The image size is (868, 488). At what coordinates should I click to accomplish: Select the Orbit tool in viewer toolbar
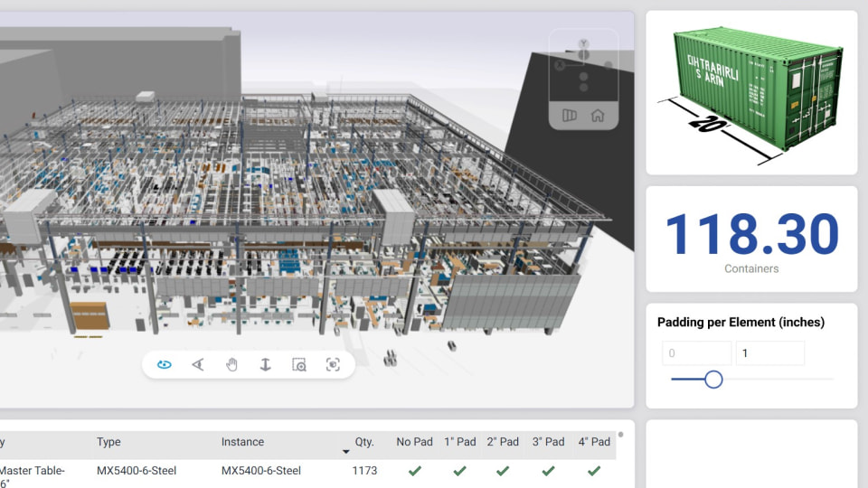[x=165, y=364]
